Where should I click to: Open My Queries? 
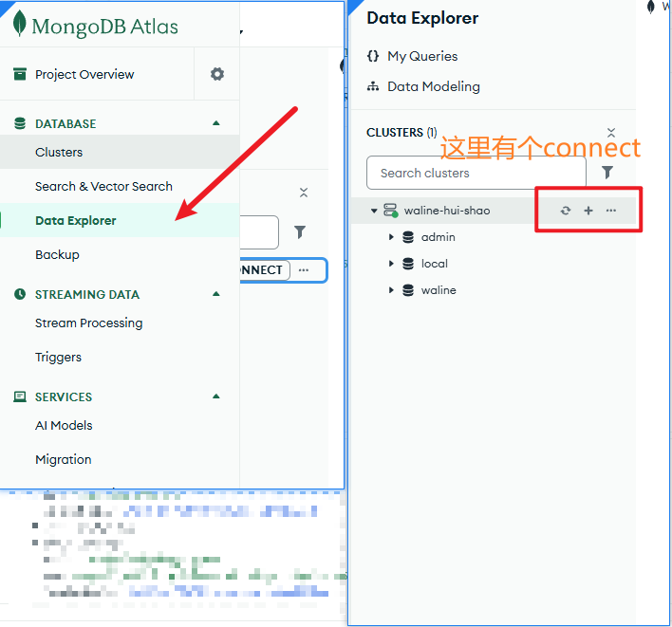[x=422, y=56]
